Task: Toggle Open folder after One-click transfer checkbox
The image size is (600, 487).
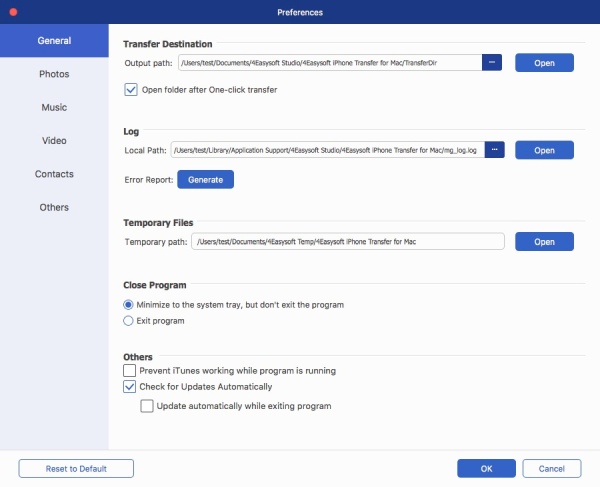Action: coord(131,90)
